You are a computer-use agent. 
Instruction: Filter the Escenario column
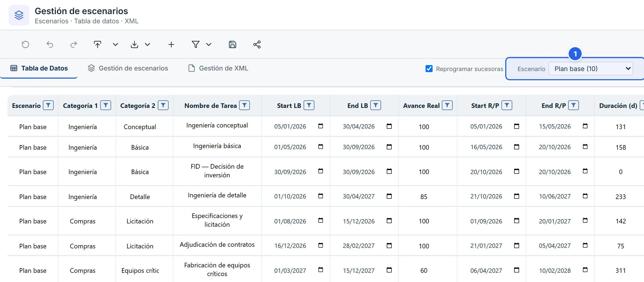point(48,105)
